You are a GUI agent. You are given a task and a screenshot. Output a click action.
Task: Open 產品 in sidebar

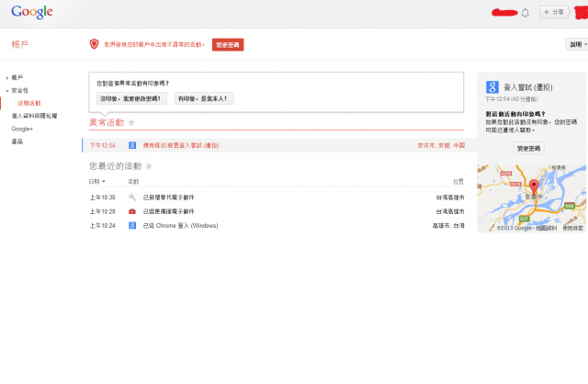click(x=17, y=141)
